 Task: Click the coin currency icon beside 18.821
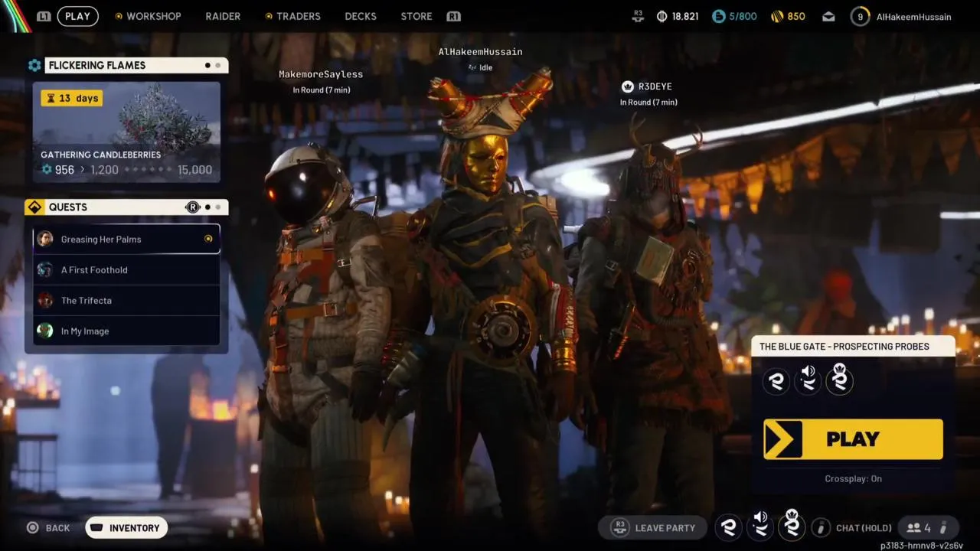click(662, 16)
